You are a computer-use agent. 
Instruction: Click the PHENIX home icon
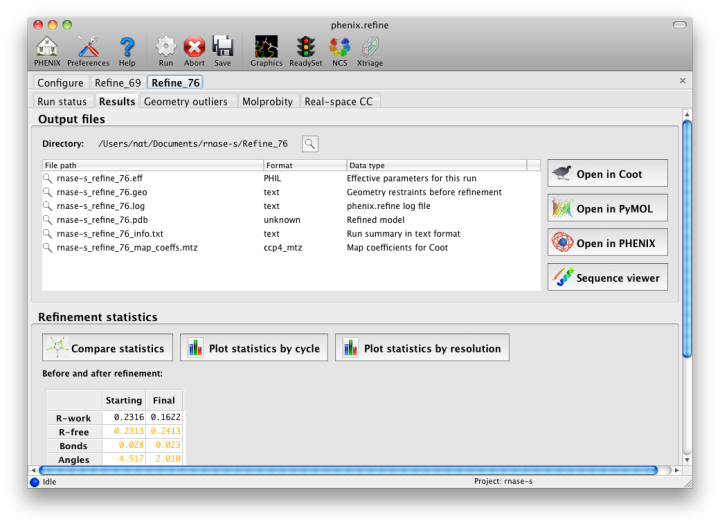(46, 47)
